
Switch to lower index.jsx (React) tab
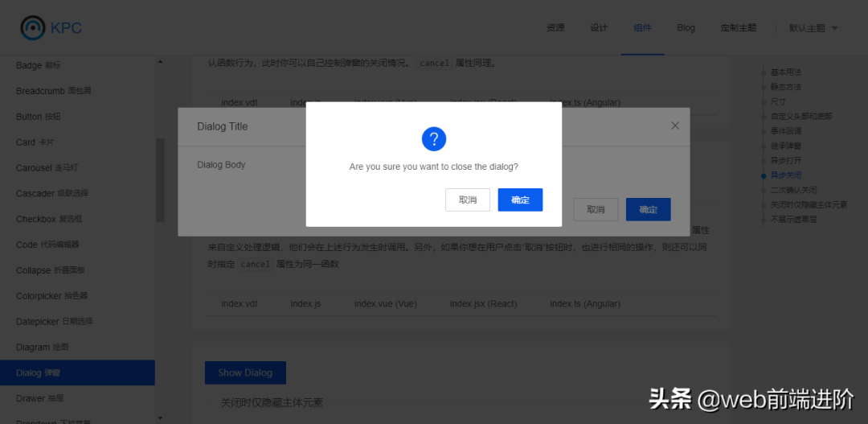pos(483,304)
